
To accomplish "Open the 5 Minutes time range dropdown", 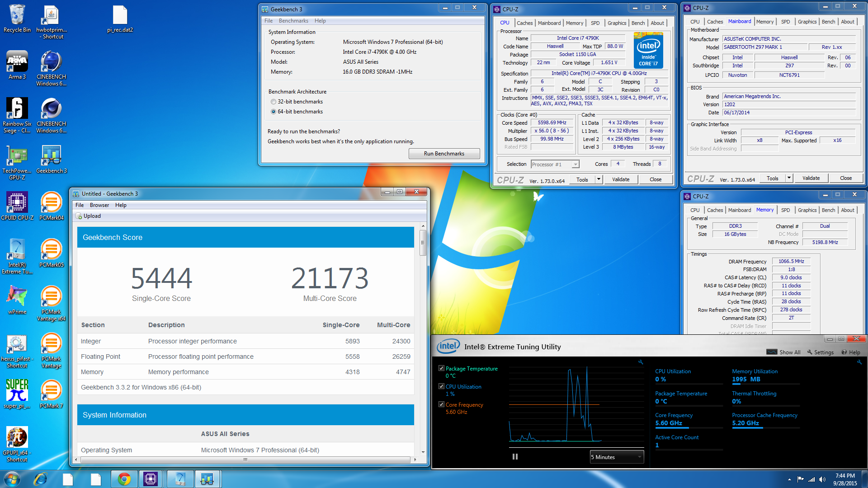I will [x=617, y=457].
